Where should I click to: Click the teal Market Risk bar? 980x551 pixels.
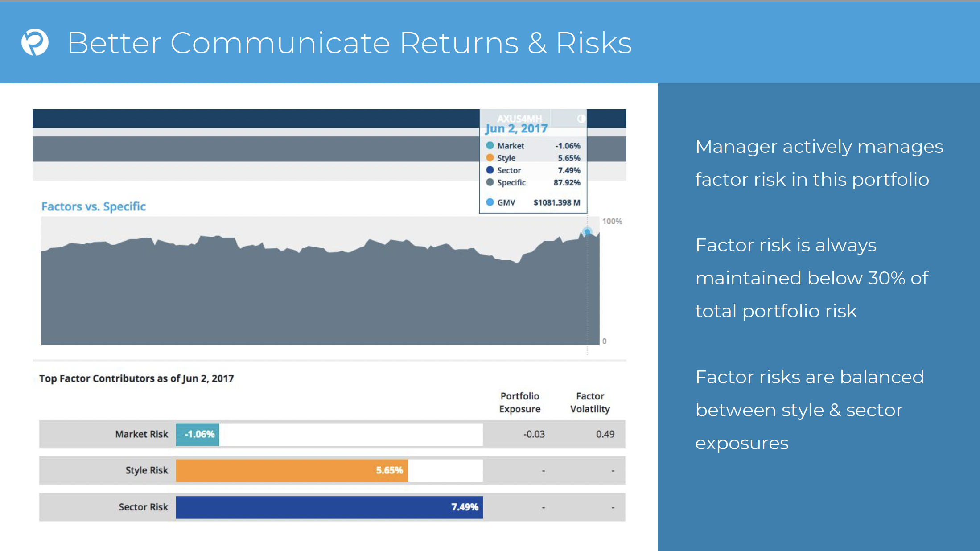pyautogui.click(x=198, y=434)
